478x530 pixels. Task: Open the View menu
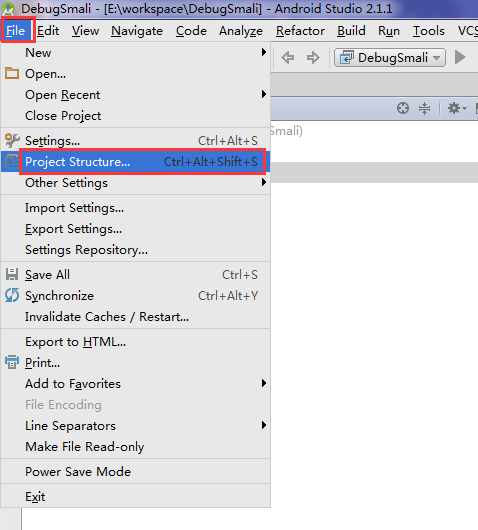tap(85, 31)
